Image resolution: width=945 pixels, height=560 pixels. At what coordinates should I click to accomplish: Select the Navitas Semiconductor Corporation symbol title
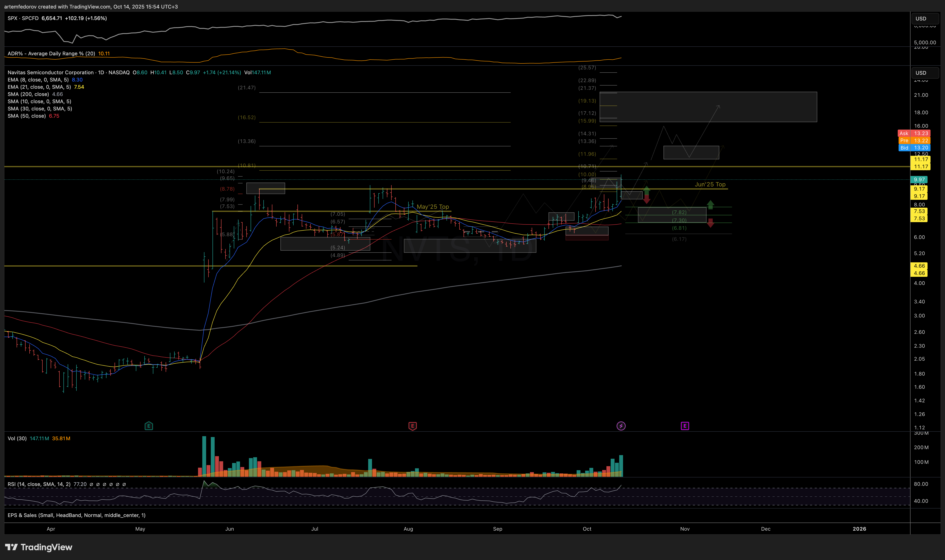pyautogui.click(x=51, y=73)
